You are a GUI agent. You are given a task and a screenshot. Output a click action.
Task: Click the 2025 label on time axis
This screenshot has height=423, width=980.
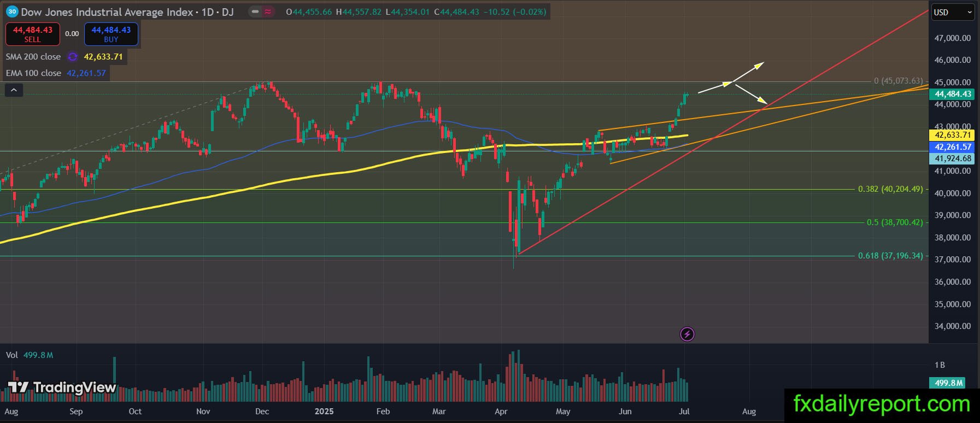(324, 412)
